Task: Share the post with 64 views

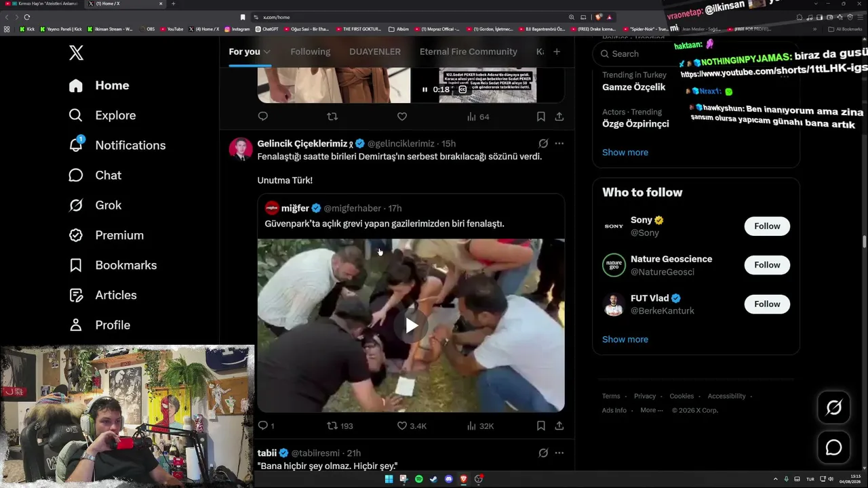Action: pos(559,117)
